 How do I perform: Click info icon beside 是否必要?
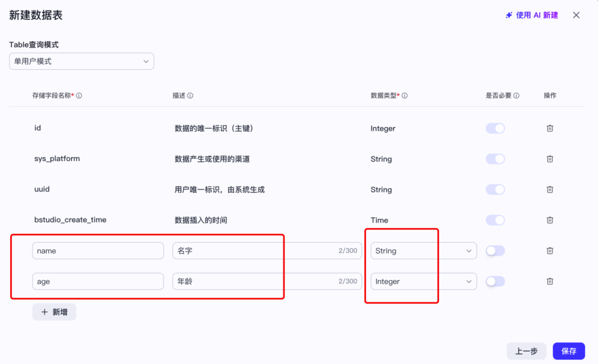516,96
